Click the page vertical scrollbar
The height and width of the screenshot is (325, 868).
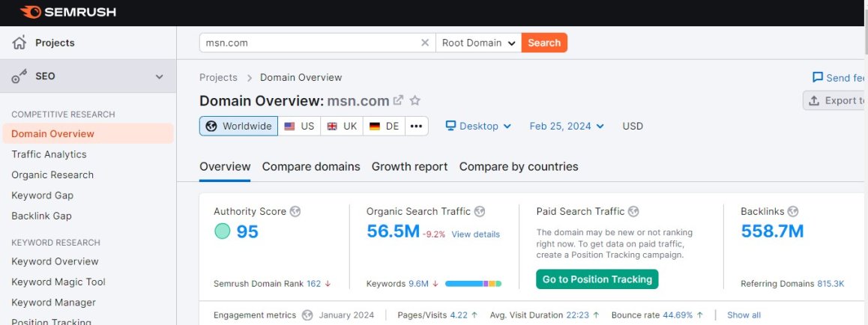coord(865,33)
